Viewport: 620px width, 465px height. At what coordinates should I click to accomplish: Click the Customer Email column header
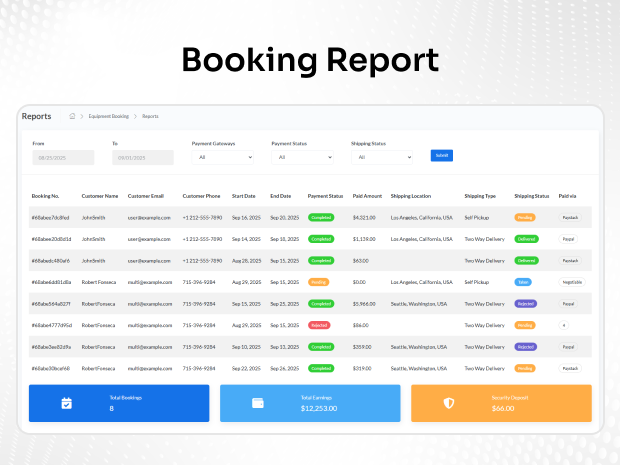pos(146,196)
